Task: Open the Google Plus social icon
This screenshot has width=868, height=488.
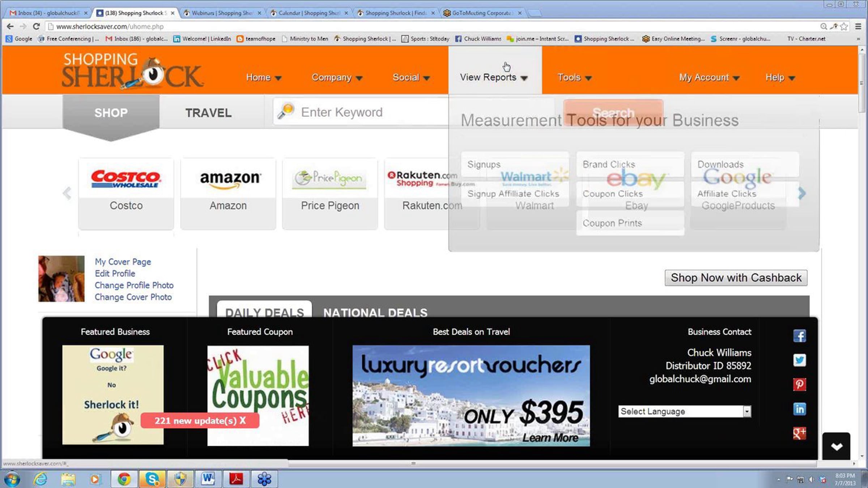Action: 799,433
